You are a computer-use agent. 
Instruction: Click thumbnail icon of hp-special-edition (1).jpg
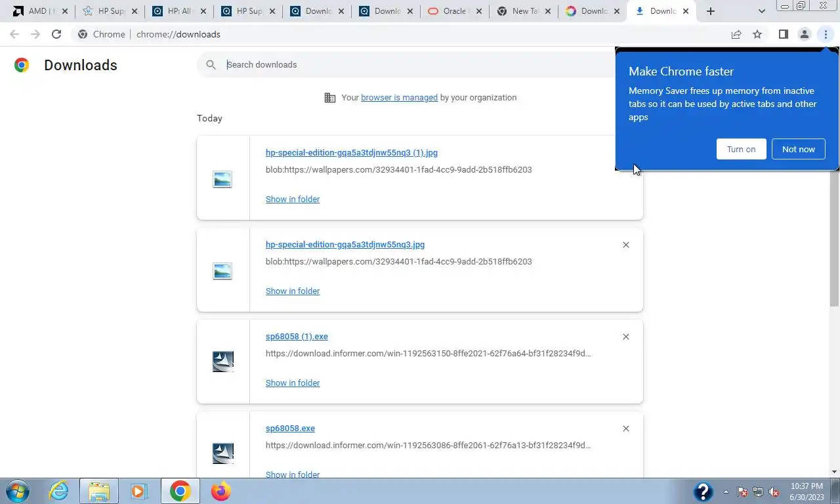click(x=222, y=178)
